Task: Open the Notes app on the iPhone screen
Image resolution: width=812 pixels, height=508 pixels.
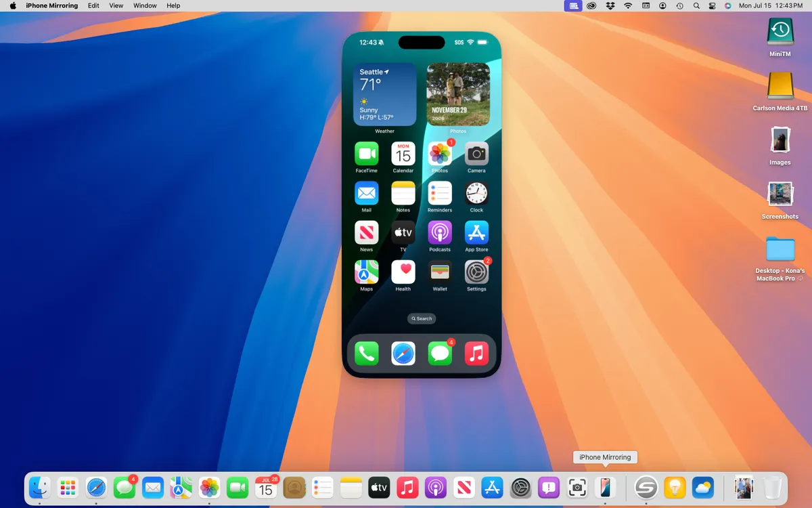Action: pyautogui.click(x=403, y=193)
